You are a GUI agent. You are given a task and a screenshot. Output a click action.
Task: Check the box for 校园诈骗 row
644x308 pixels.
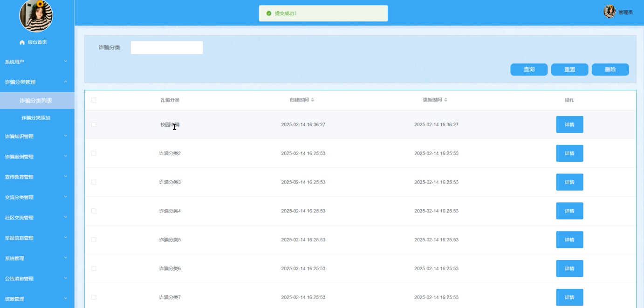click(94, 124)
